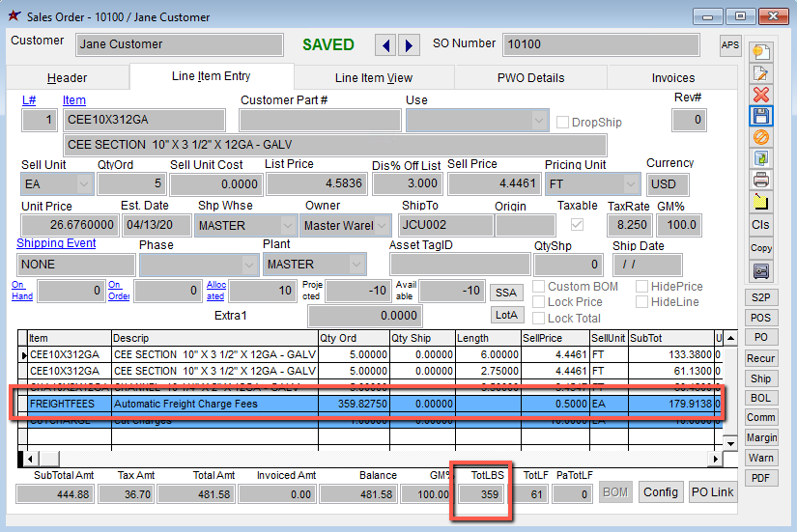Click grid vertical scrollbar down arrow
This screenshot has width=797, height=532.
pos(730,443)
